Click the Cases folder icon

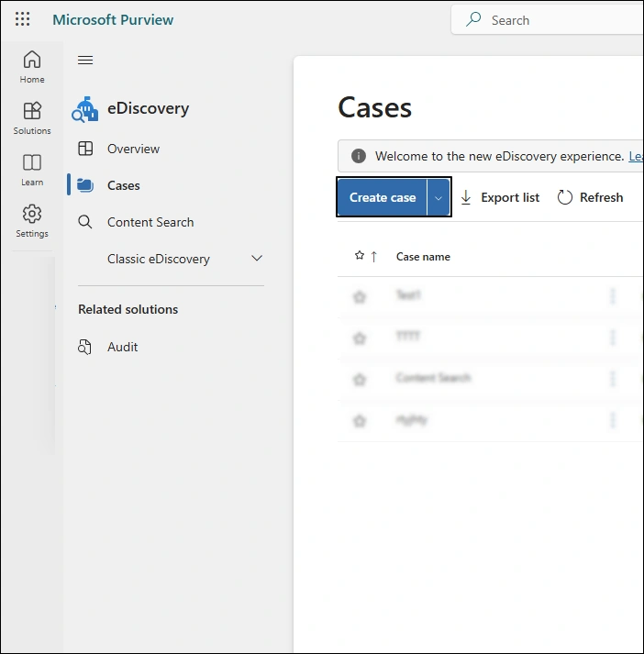click(85, 185)
